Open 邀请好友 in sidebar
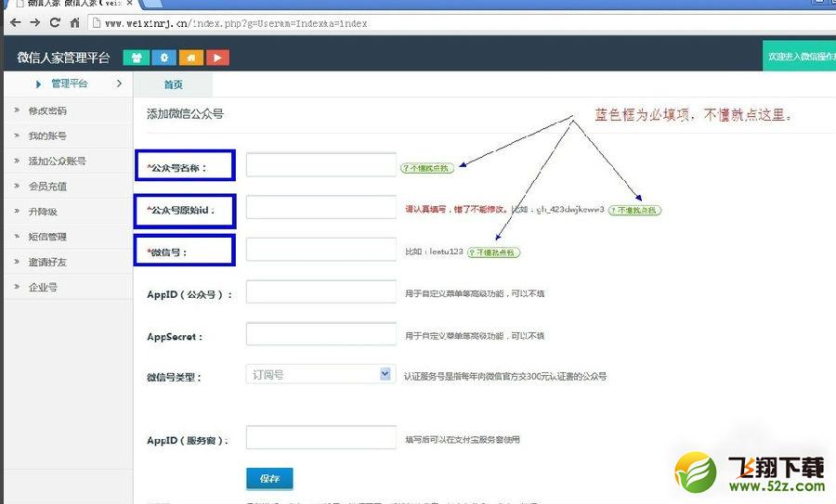The height and width of the screenshot is (504, 836). point(47,262)
